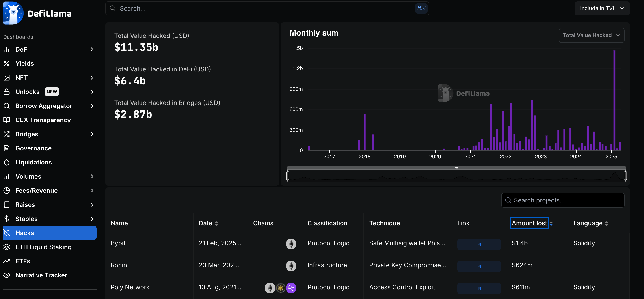644x299 pixels.
Task: Click the Ethereum chain icon for Bybit
Action: point(291,244)
